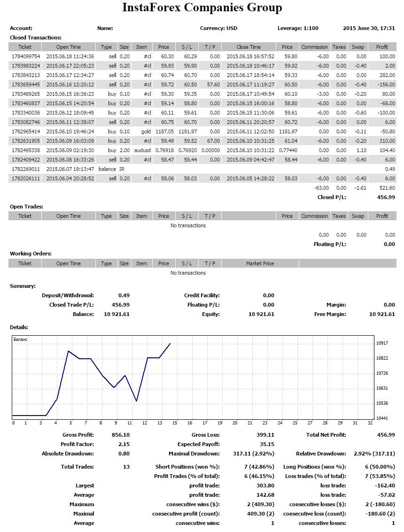Click the "Closed P/L:" label
Viewport: 404px width, 532px height.
tap(332, 197)
